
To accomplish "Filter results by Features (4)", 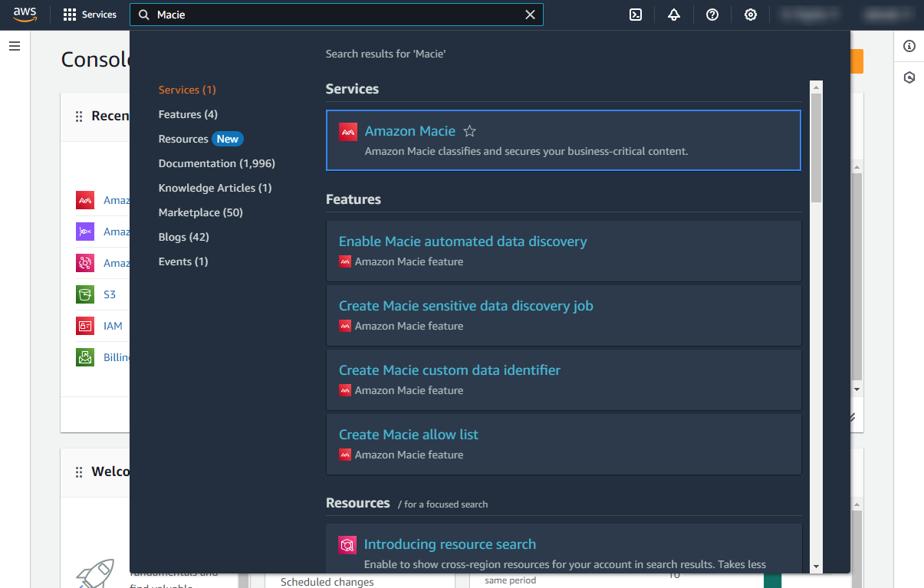I will point(188,114).
